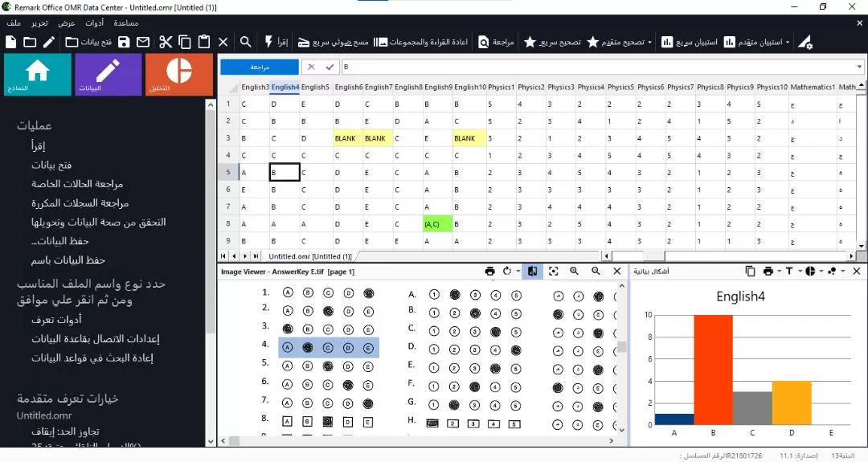This screenshot has width=868, height=462.
Task: Click the magnifier Find icon in main toolbar
Action: (x=246, y=42)
